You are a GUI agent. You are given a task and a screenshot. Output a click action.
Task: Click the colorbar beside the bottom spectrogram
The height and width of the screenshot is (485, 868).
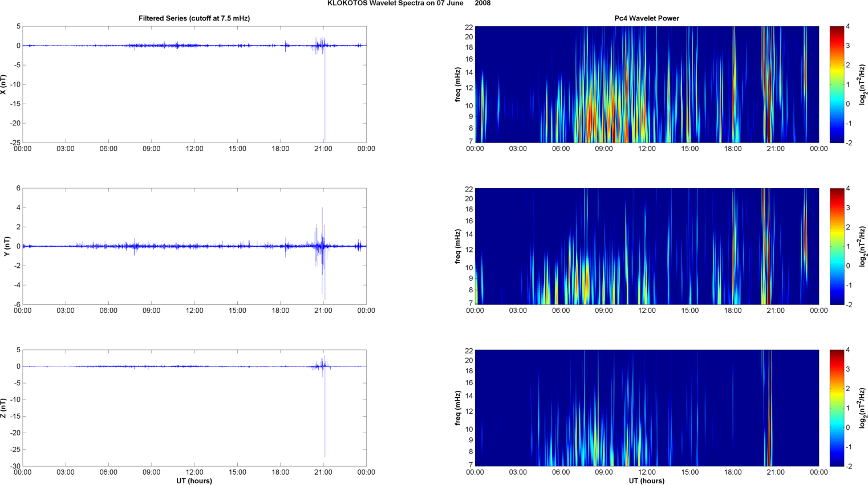[x=836, y=408]
